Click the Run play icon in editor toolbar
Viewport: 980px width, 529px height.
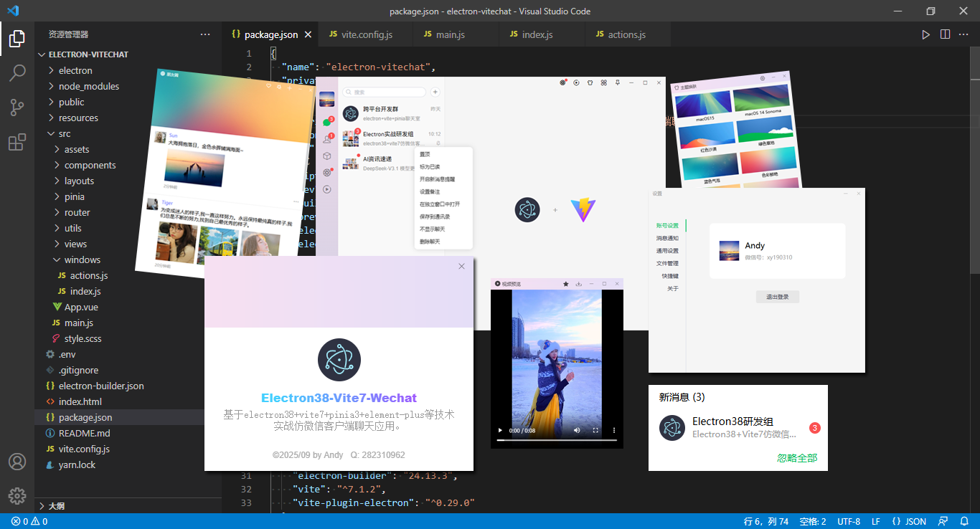click(x=925, y=34)
